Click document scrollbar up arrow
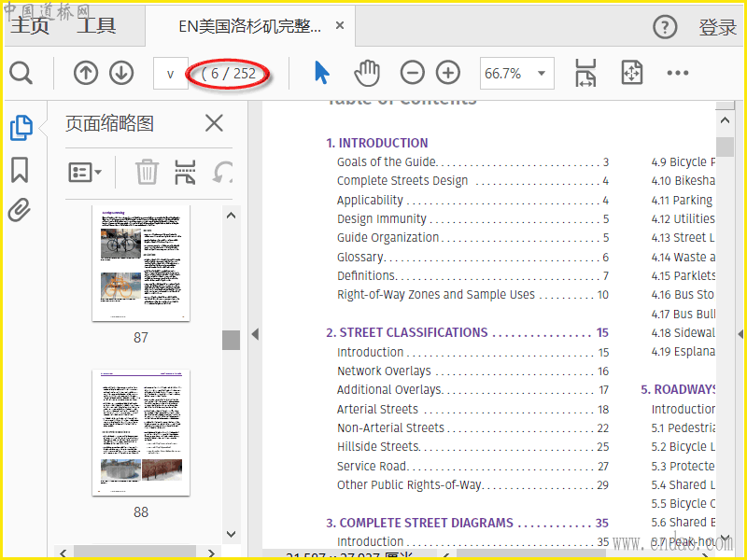 (x=726, y=120)
